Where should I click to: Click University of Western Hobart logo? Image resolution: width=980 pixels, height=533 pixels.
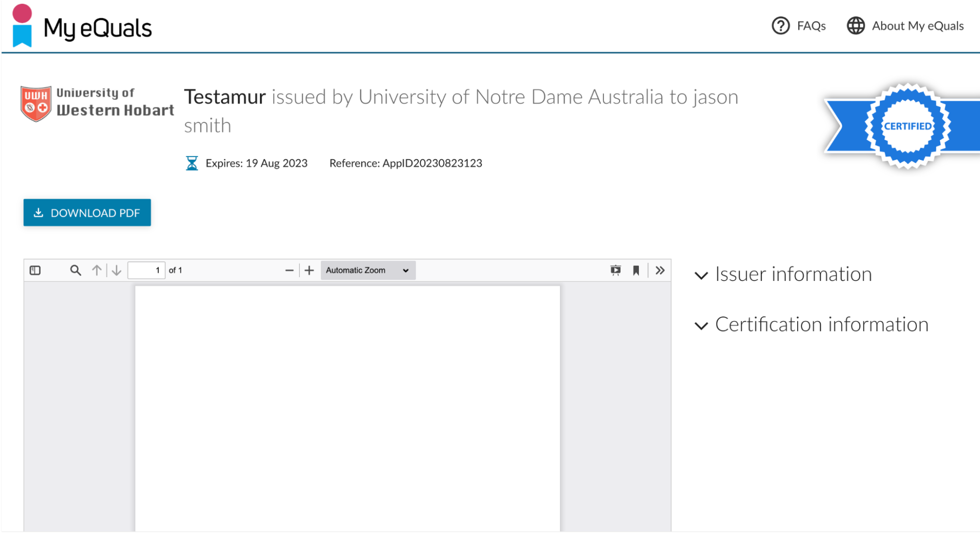tap(97, 102)
